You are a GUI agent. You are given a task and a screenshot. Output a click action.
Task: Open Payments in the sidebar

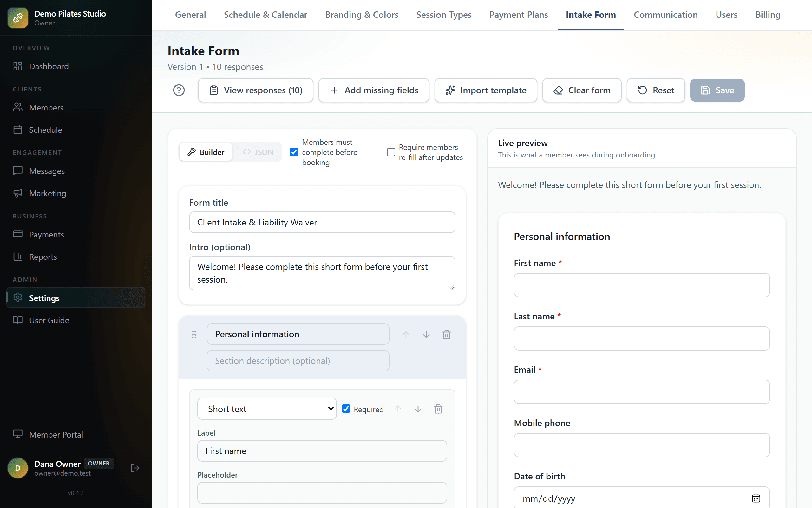point(76,235)
